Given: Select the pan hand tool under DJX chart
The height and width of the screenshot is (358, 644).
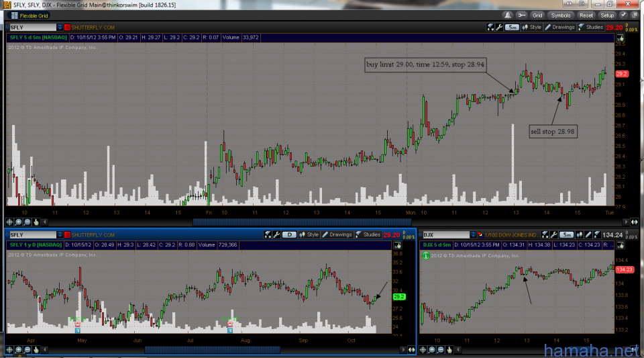Looking at the screenshot, I should click(x=450, y=350).
